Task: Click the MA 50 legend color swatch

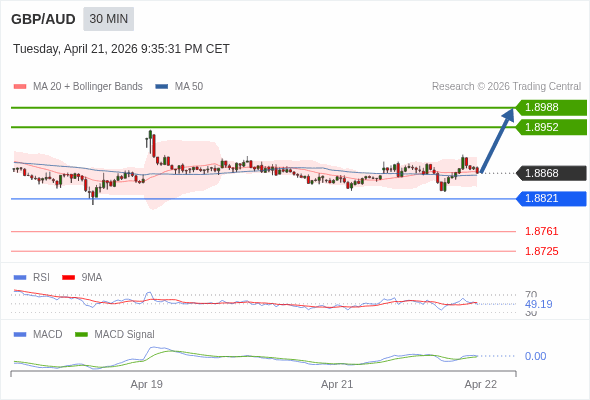Action: [162, 87]
